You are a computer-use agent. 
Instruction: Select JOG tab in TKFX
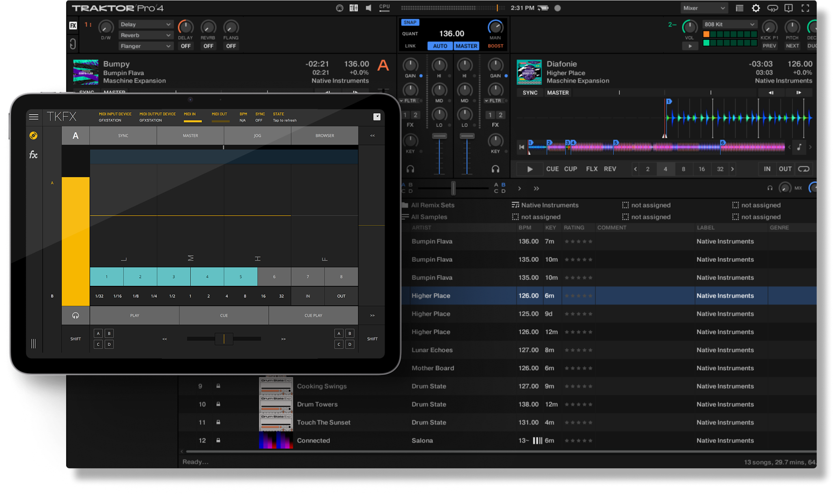(257, 136)
